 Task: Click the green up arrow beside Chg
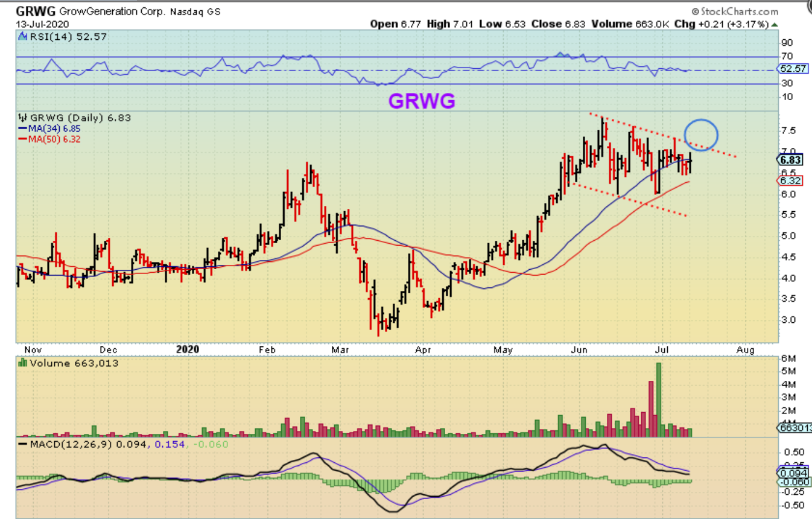pyautogui.click(x=775, y=24)
